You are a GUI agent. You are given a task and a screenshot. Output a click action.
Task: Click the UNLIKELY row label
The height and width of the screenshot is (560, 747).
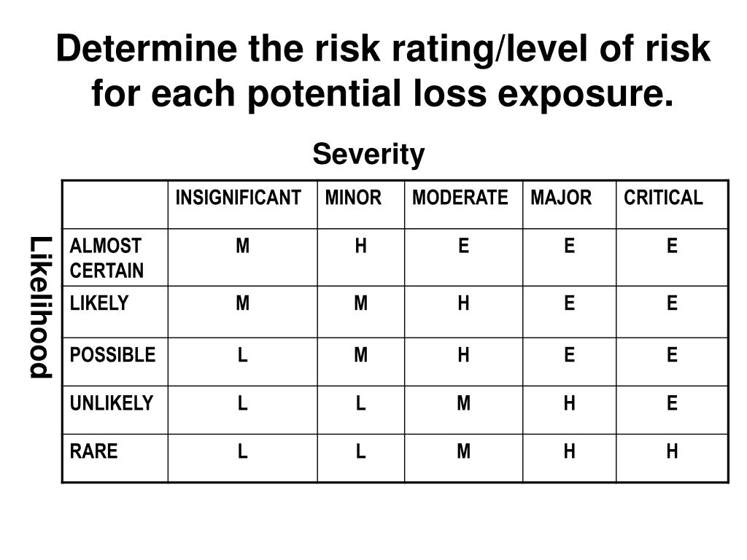click(112, 403)
